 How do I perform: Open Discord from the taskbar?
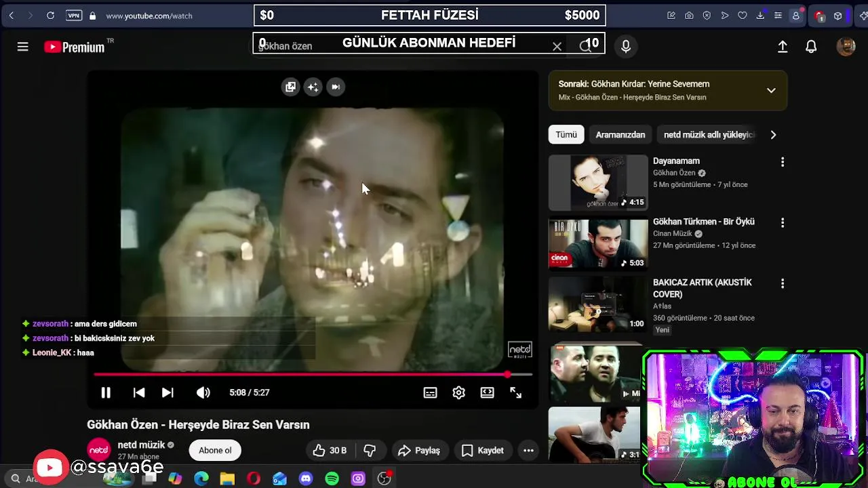click(306, 479)
